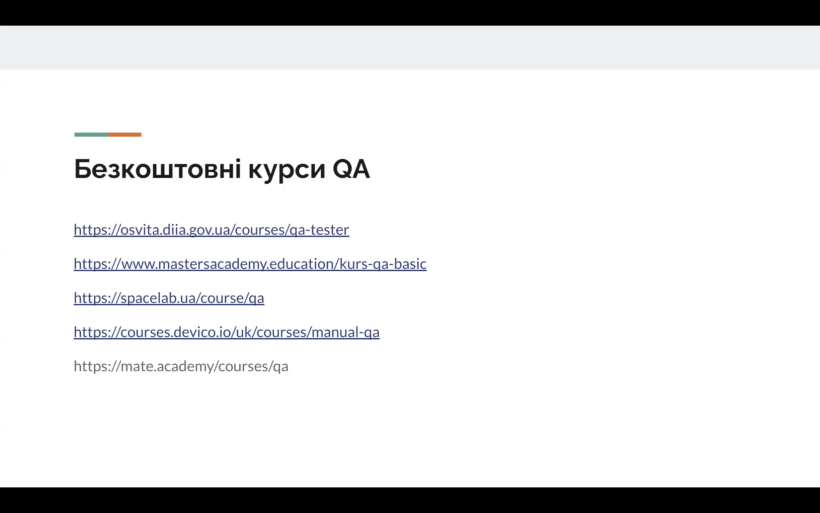Click the slide heading 'Безкоштовні курси QA'
Viewport: 820px width, 513px height.
pos(222,169)
